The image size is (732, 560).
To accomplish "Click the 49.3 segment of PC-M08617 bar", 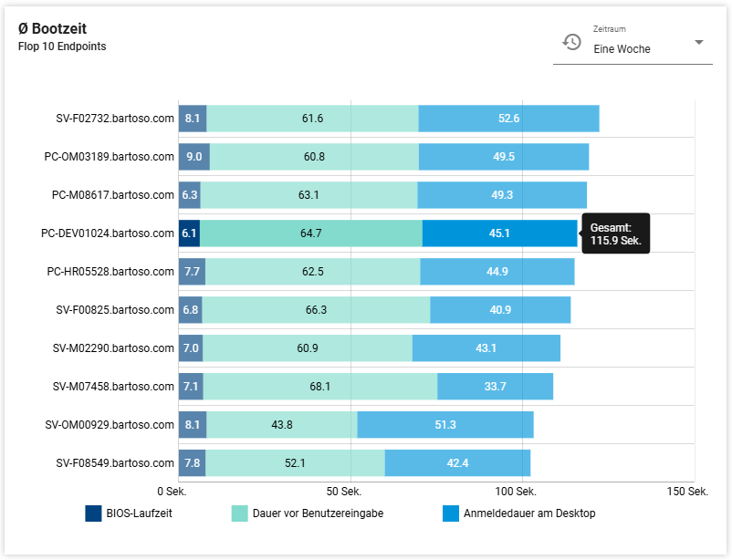I will click(502, 195).
